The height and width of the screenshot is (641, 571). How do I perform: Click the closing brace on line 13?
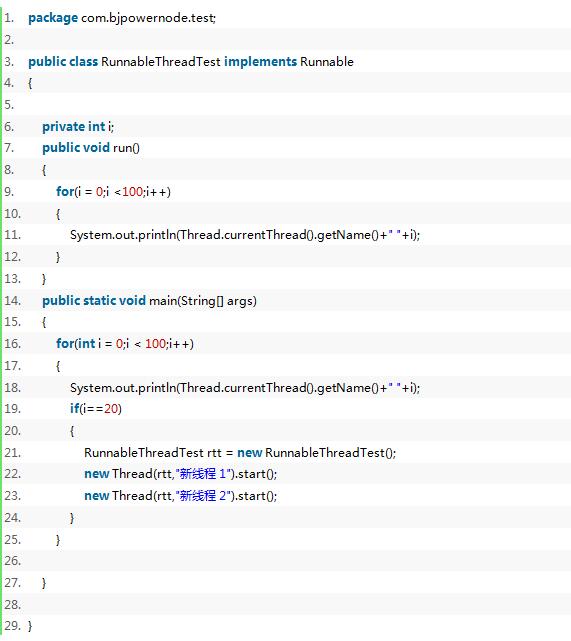tap(44, 279)
